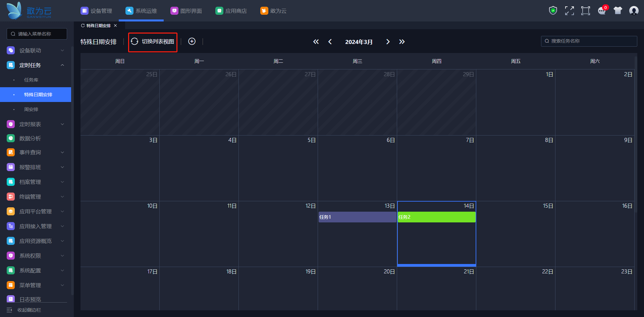This screenshot has width=644, height=317.
Task: Click the 系统配置 sidebar icon
Action: tap(11, 270)
